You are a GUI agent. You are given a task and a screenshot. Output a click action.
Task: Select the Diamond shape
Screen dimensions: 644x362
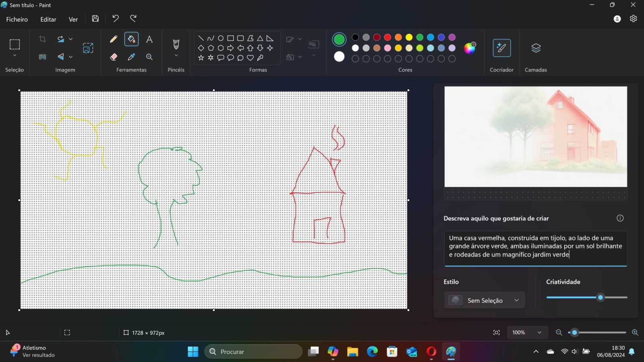201,48
